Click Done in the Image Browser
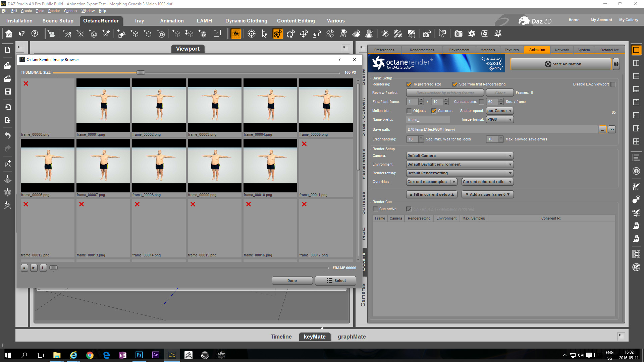 pos(292,281)
